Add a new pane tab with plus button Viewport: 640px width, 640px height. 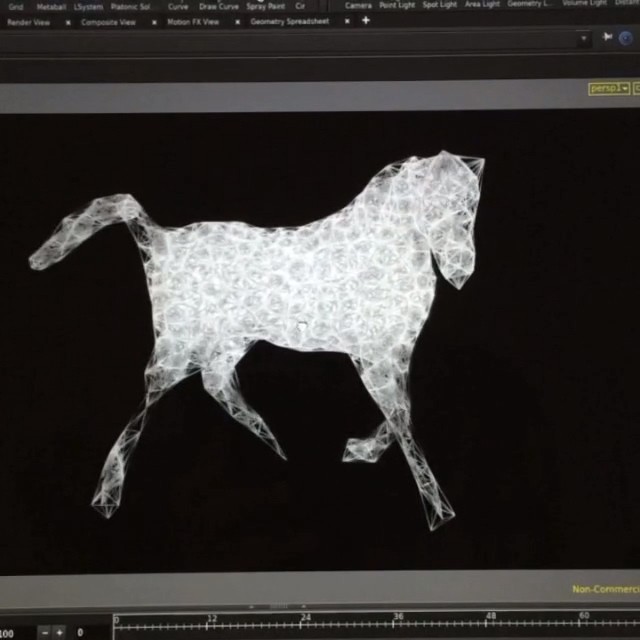click(x=365, y=20)
